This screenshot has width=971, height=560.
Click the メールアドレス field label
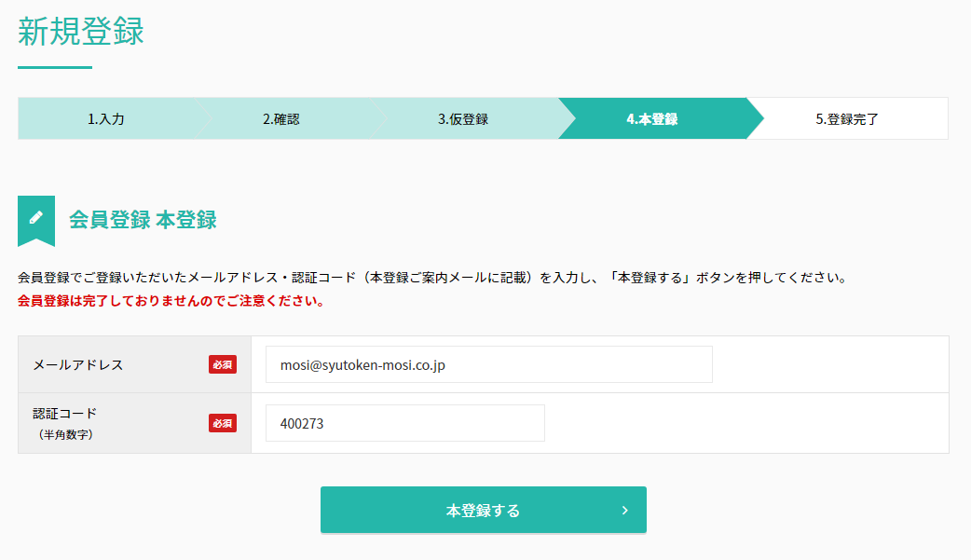77,364
